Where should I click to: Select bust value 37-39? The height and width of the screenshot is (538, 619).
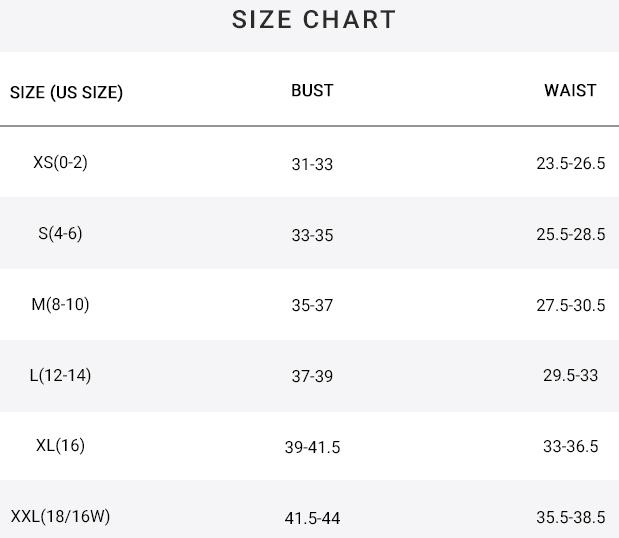click(x=312, y=377)
